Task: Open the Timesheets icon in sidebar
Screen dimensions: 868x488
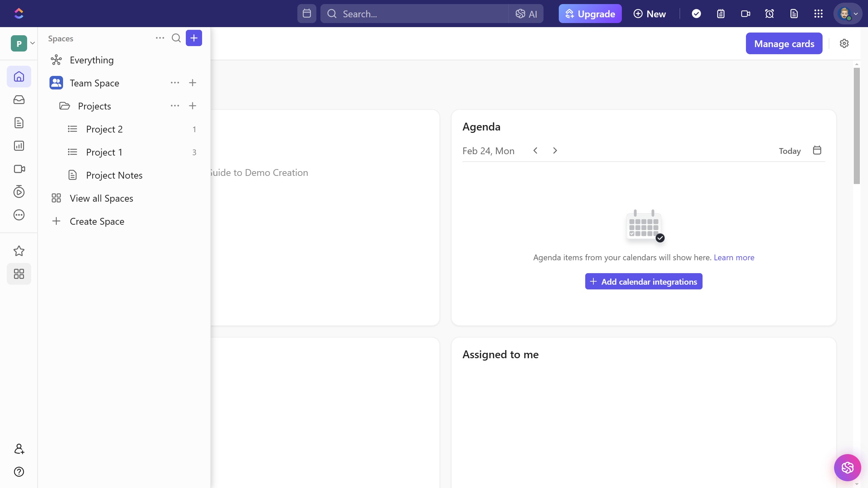Action: [x=19, y=192]
